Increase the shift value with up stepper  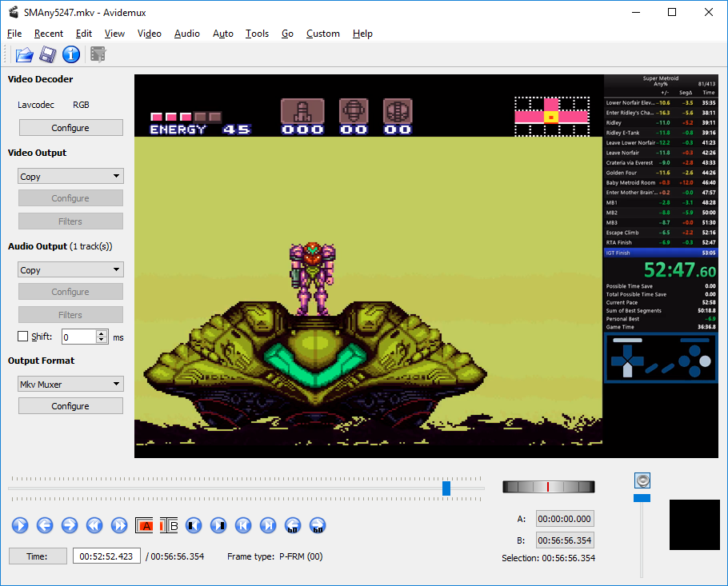[102, 333]
